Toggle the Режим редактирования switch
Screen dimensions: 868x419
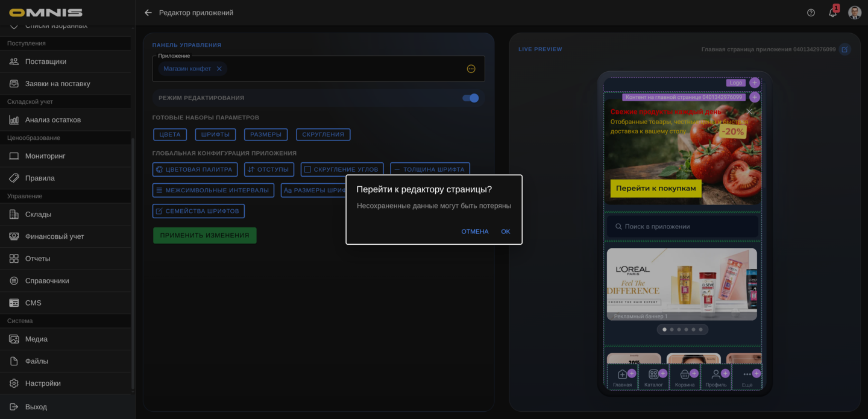coord(470,98)
